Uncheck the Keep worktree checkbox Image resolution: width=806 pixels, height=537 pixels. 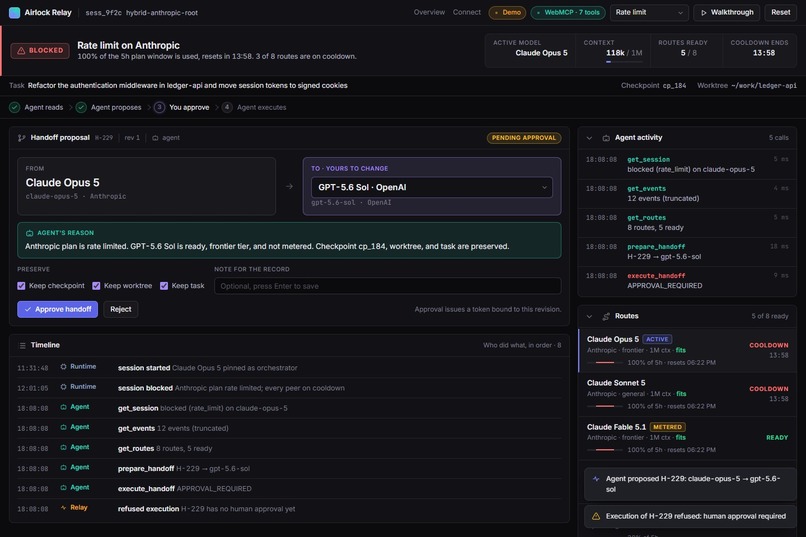pos(96,286)
